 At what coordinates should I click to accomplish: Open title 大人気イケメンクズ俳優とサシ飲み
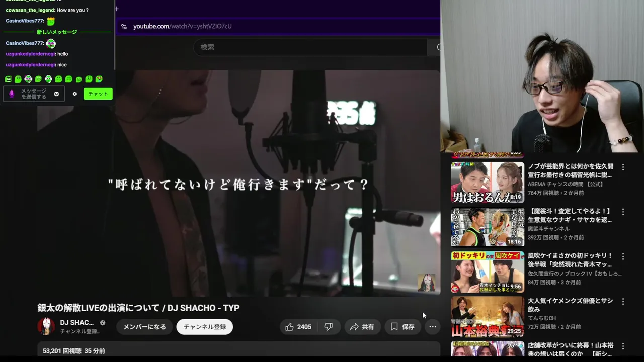click(x=571, y=305)
